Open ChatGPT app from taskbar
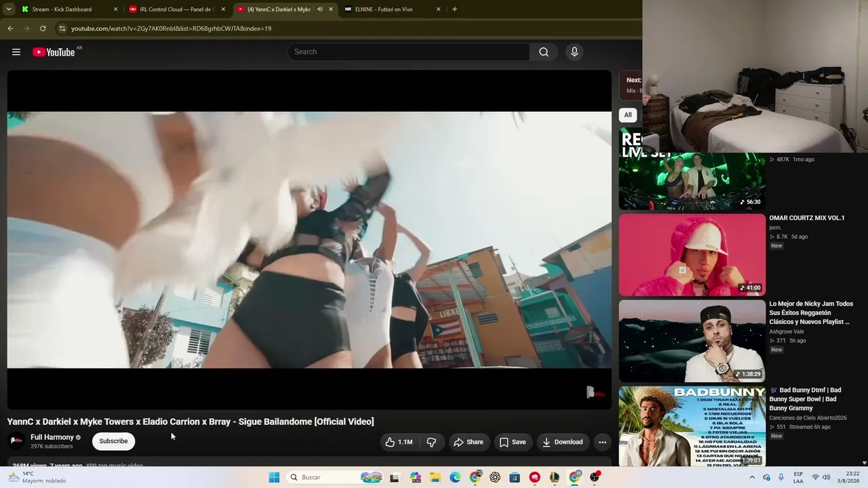Viewport: 868px width, 488px height. click(495, 477)
